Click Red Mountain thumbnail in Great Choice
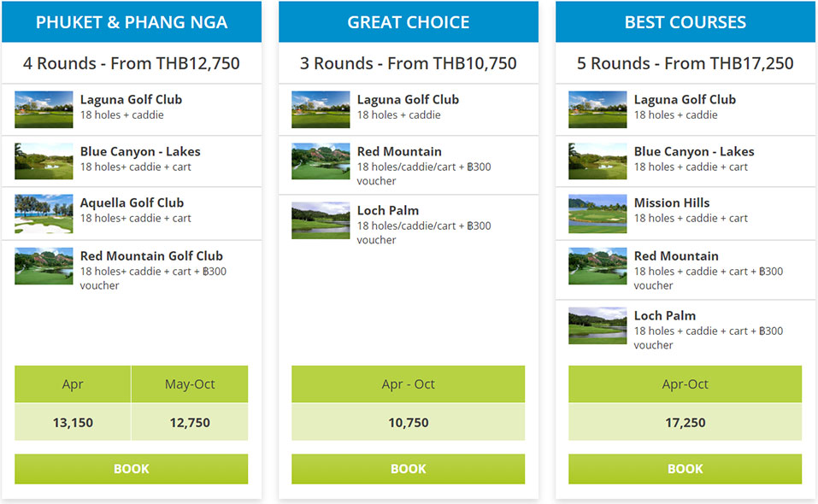 click(x=321, y=161)
